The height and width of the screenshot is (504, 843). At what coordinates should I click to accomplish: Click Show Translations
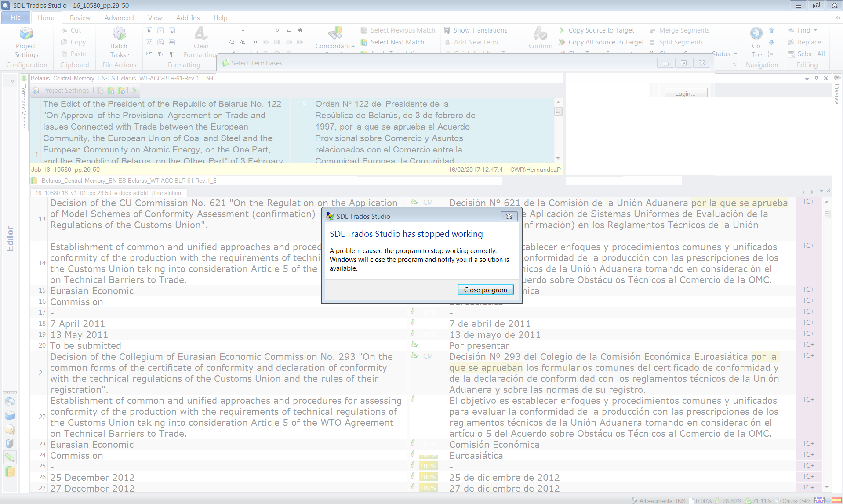pyautogui.click(x=476, y=30)
